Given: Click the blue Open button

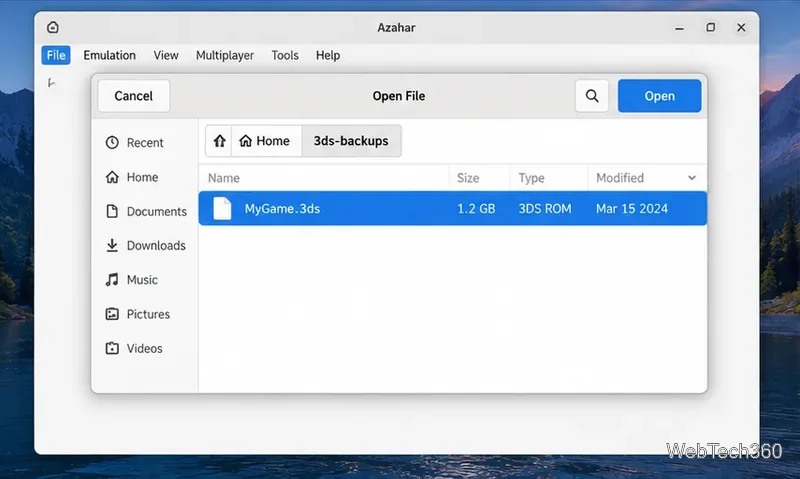Looking at the screenshot, I should coord(659,96).
